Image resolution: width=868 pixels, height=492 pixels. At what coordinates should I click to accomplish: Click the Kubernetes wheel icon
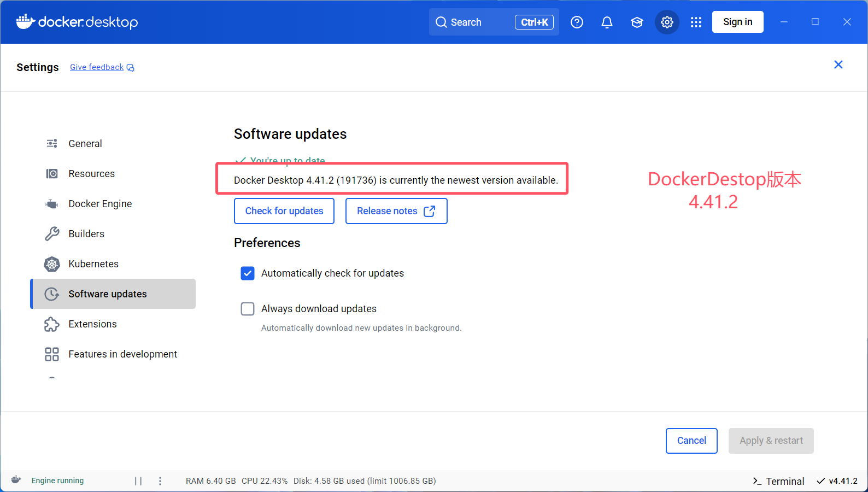pos(52,264)
